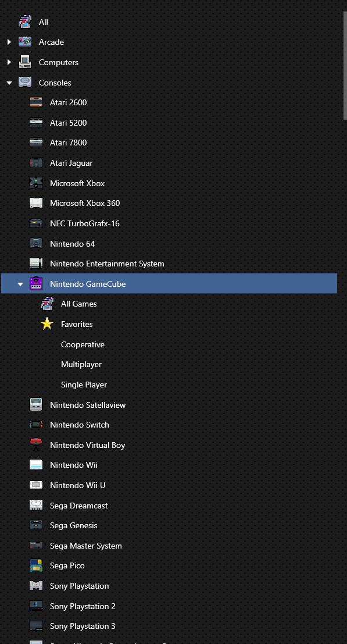The image size is (347, 644).
Task: Select the Nintendo 64 text label
Action: pos(72,244)
